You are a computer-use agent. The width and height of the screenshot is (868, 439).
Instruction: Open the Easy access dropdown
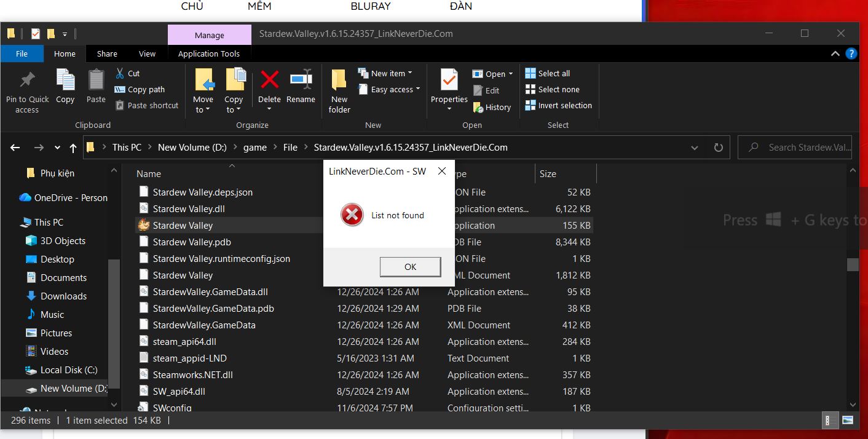tap(389, 89)
